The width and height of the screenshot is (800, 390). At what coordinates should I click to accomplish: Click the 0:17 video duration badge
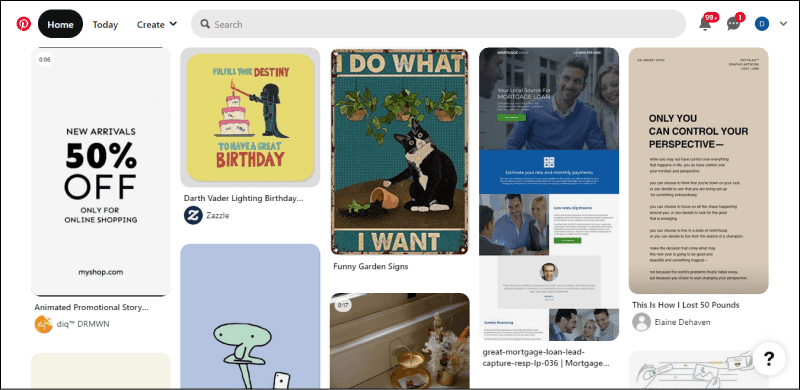pos(343,305)
